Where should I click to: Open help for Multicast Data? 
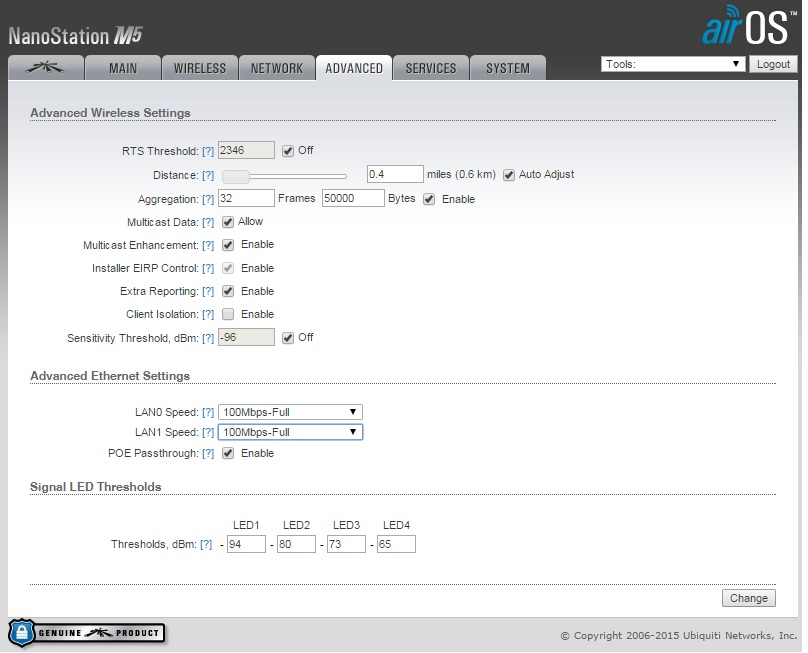pos(208,222)
